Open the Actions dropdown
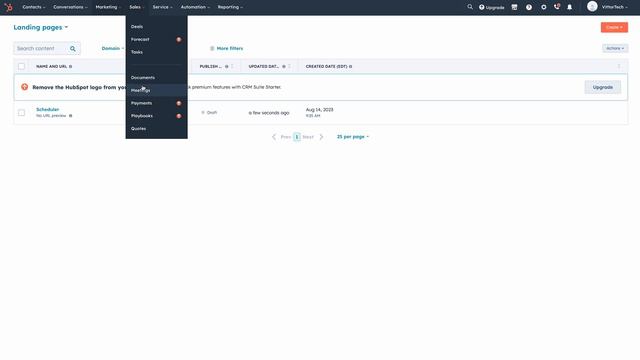The width and height of the screenshot is (640, 360). point(615,48)
